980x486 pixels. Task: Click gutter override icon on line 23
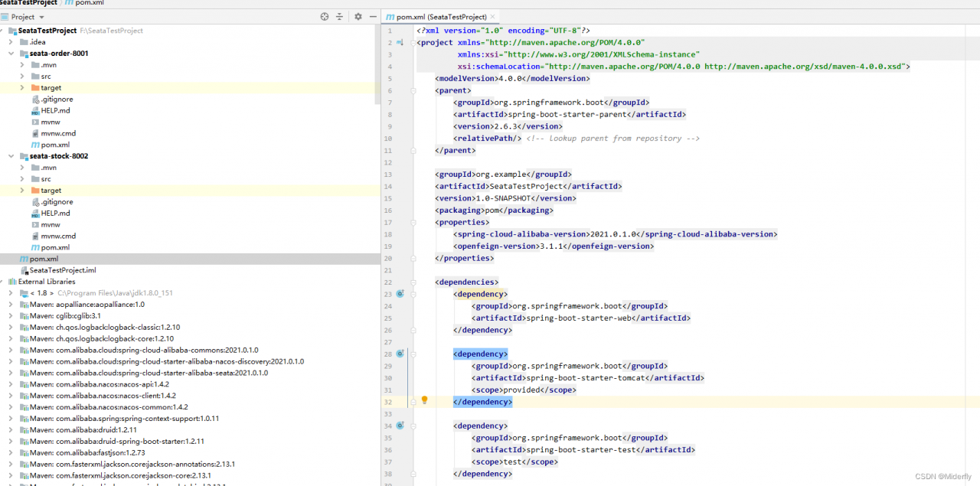tap(400, 294)
